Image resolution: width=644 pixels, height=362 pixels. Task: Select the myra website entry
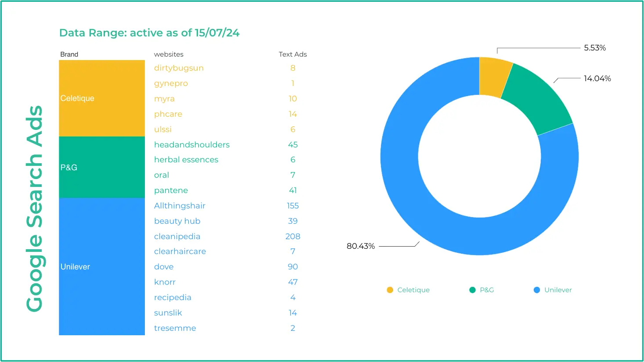[164, 99]
